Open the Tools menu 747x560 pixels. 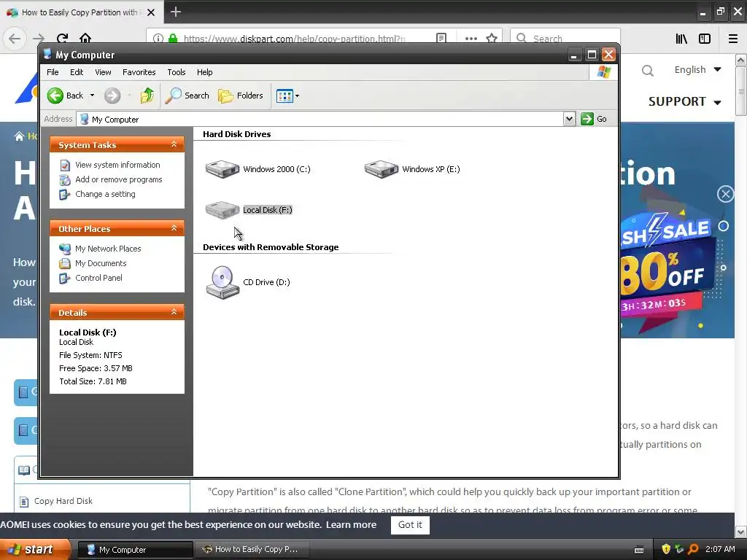click(177, 72)
